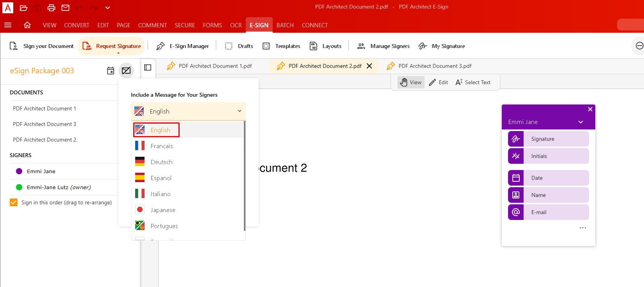Uncheck Sign in this order checkbox
Screen dimensions: 644x287
(x=14, y=202)
